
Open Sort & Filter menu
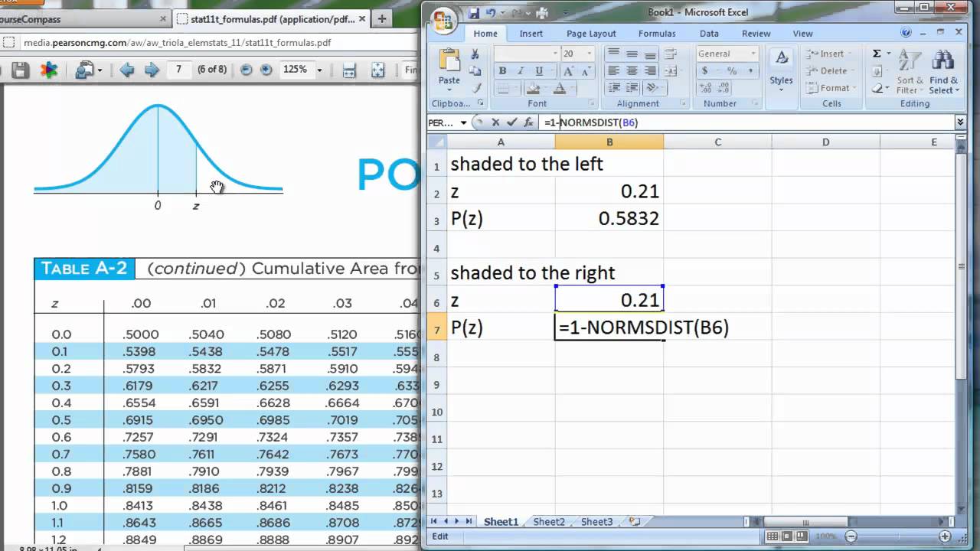pos(910,71)
